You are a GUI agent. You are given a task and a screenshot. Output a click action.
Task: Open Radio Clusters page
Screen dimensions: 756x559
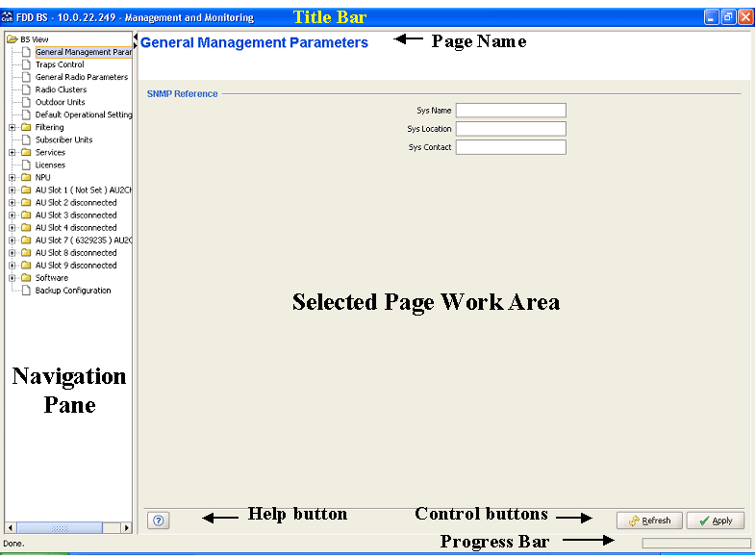click(61, 90)
